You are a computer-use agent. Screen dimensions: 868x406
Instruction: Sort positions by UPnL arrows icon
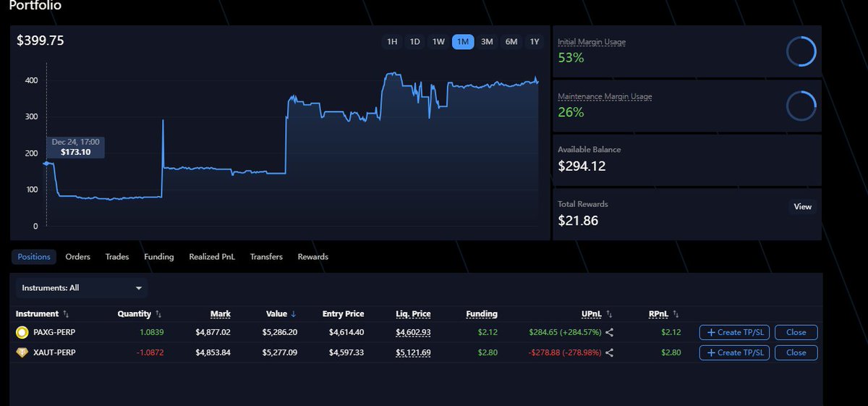click(x=608, y=314)
